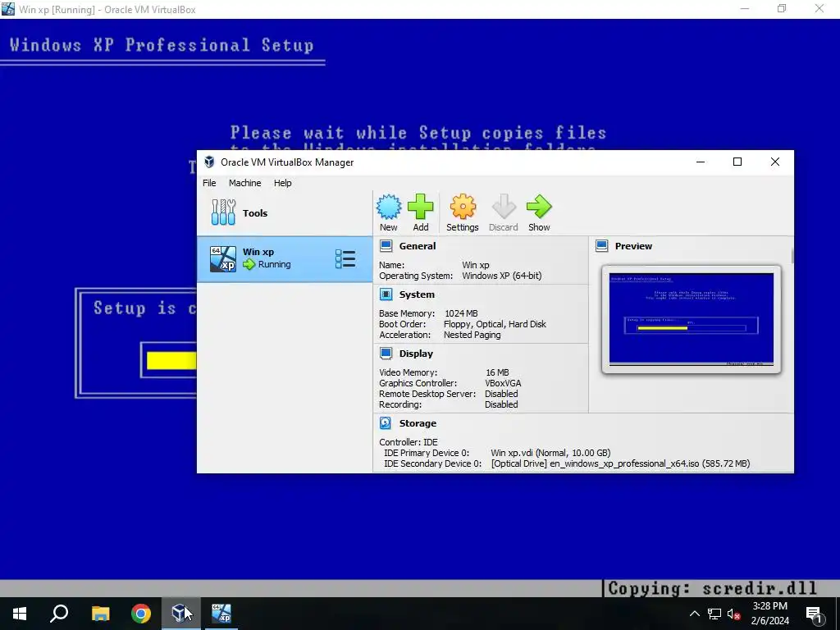Click the Display section screen icon
Screen dimensions: 840x630
(386, 353)
